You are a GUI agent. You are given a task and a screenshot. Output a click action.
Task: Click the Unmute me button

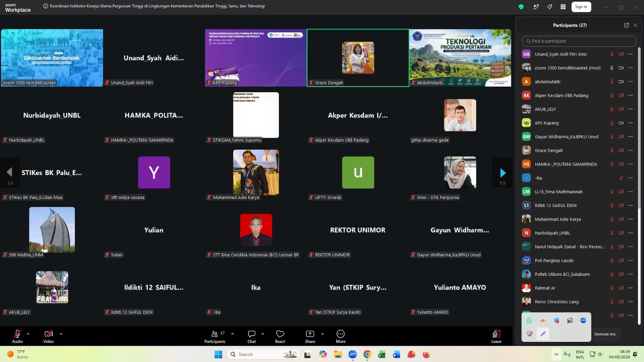605,334
